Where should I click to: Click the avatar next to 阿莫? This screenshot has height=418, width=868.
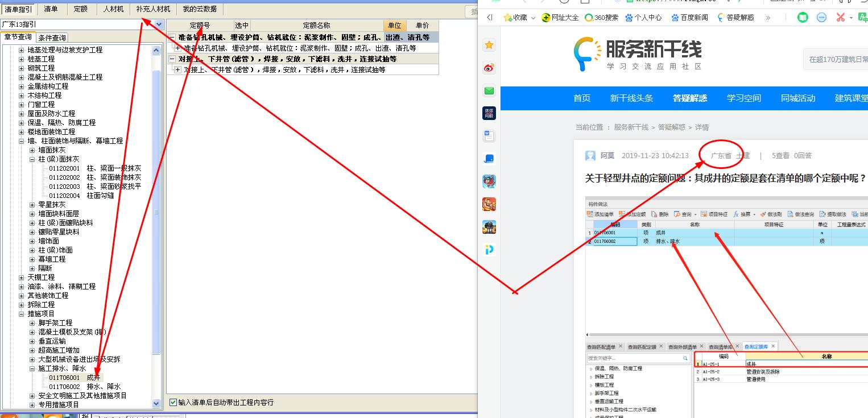pos(591,156)
